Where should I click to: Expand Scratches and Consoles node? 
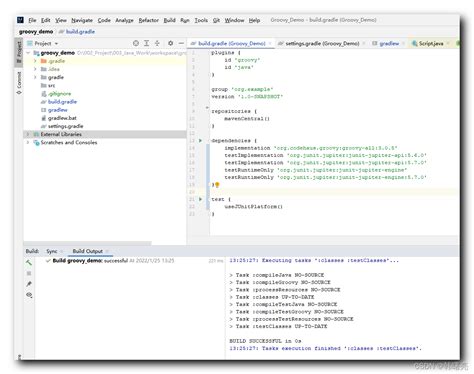[x=28, y=142]
